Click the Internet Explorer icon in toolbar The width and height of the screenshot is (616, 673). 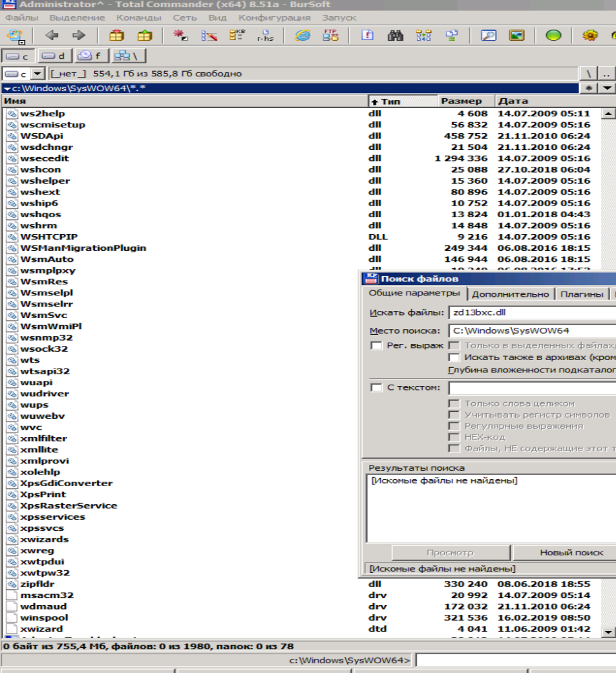pos(303,35)
